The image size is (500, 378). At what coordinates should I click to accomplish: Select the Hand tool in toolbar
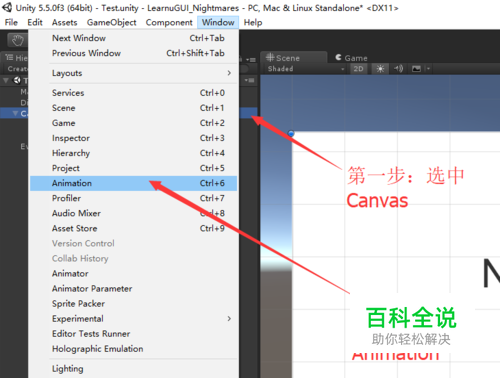click(x=17, y=40)
